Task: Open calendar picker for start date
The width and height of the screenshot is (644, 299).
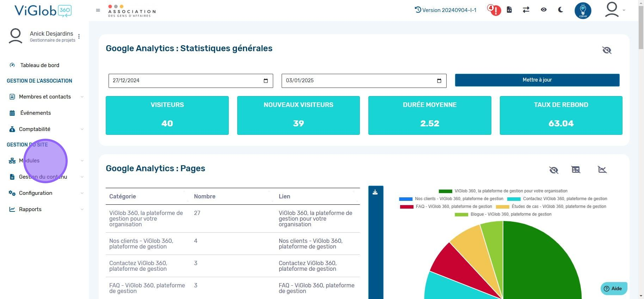Action: point(266,80)
